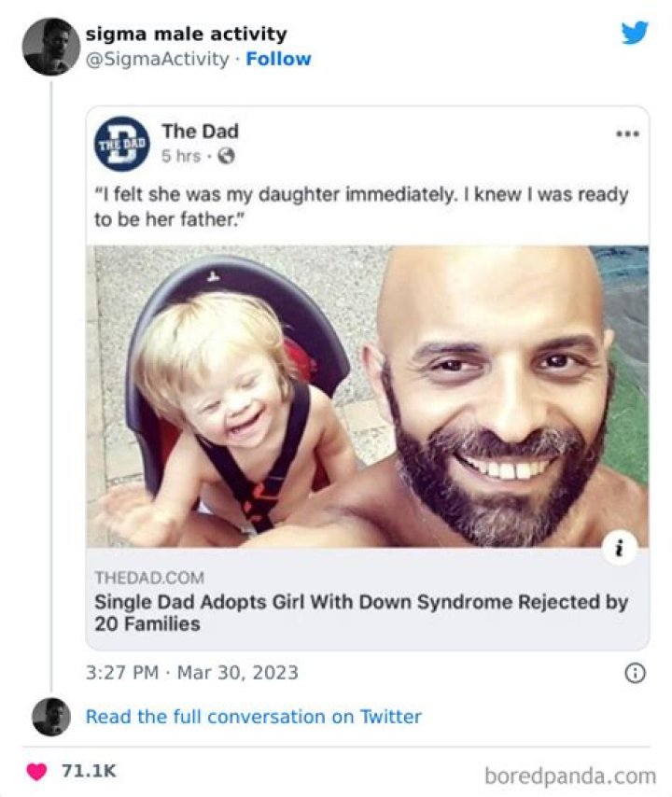Click the @SigmaActivity handle

[157, 59]
